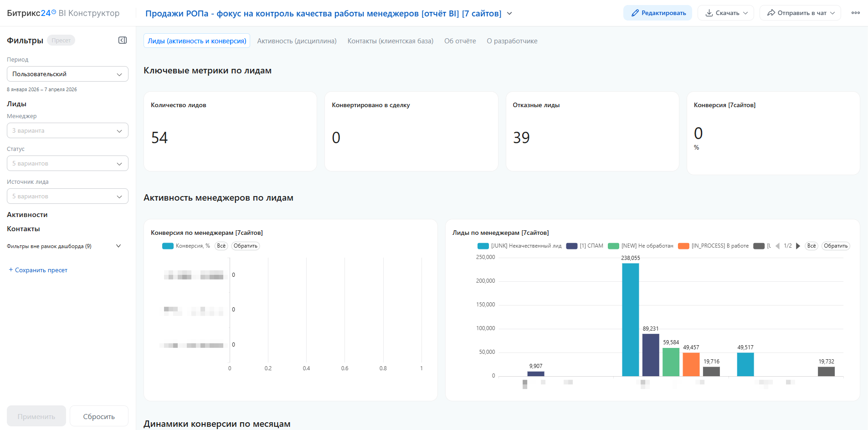The image size is (868, 430).
Task: Switch to Контакты (клиентская база) tab
Action: [390, 41]
